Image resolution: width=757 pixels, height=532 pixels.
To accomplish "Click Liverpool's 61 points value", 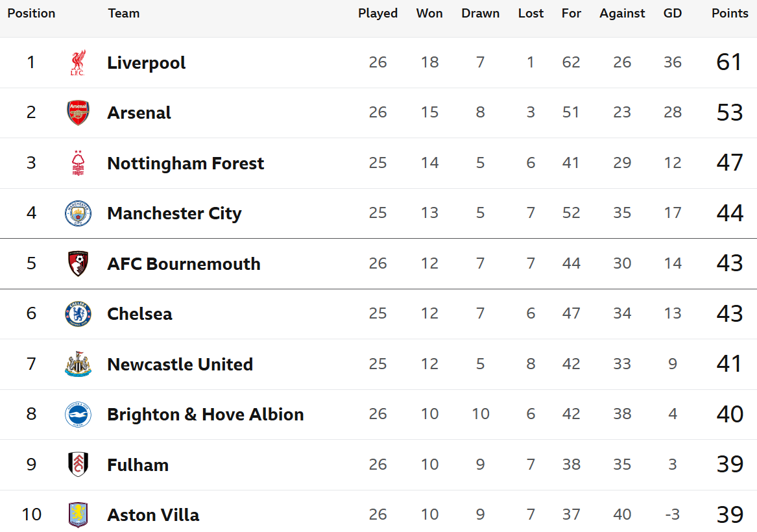I will click(x=729, y=62).
